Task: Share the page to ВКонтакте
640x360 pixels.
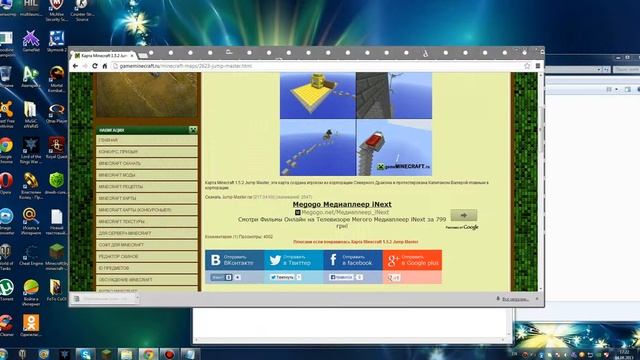Action: click(235, 260)
